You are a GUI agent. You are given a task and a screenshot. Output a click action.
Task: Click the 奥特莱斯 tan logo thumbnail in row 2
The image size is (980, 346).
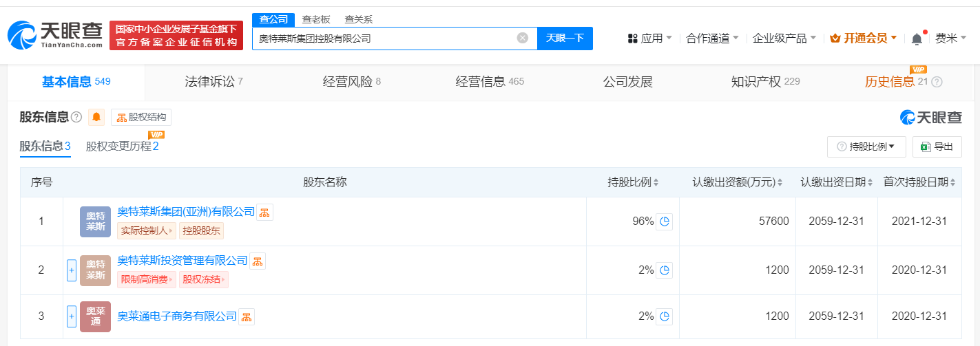(x=95, y=270)
